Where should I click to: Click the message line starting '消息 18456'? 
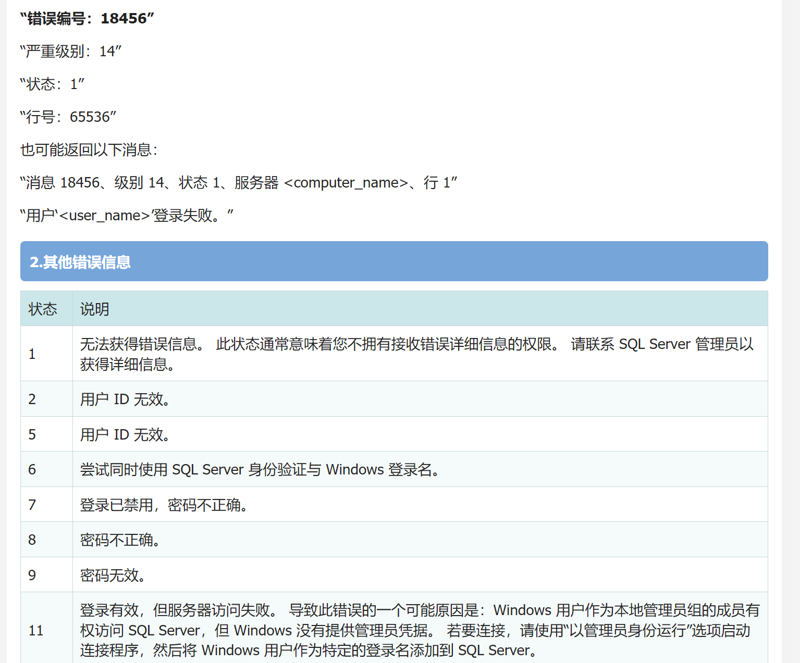tap(239, 183)
